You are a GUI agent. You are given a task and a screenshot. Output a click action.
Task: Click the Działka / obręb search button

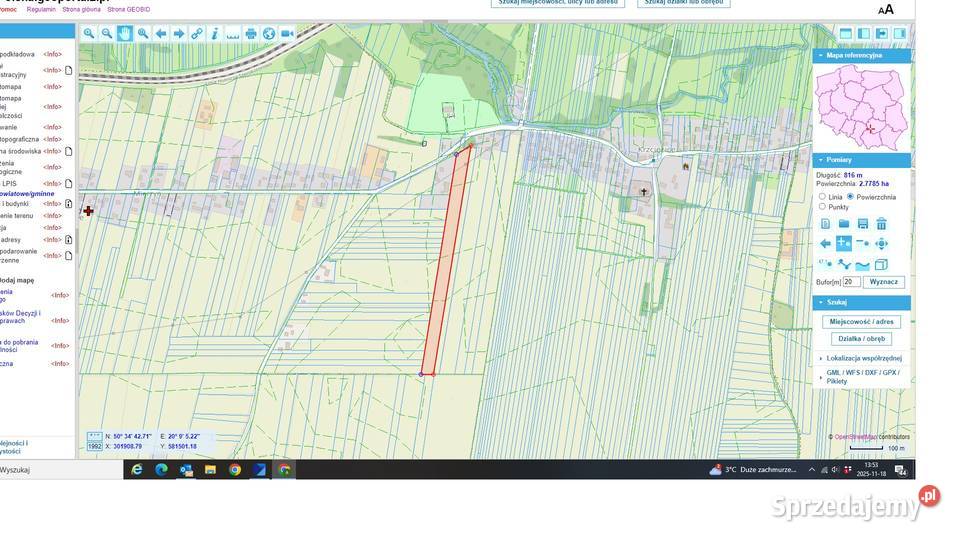860,339
